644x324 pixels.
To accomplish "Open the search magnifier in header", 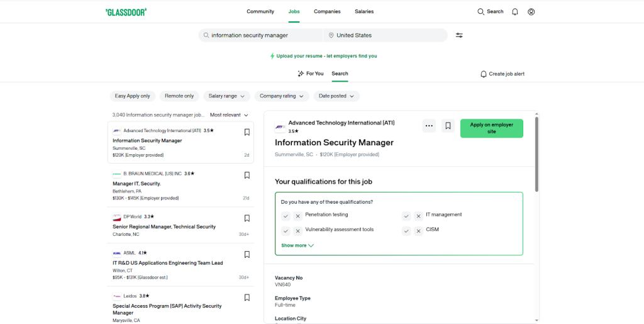I will 480,11.
